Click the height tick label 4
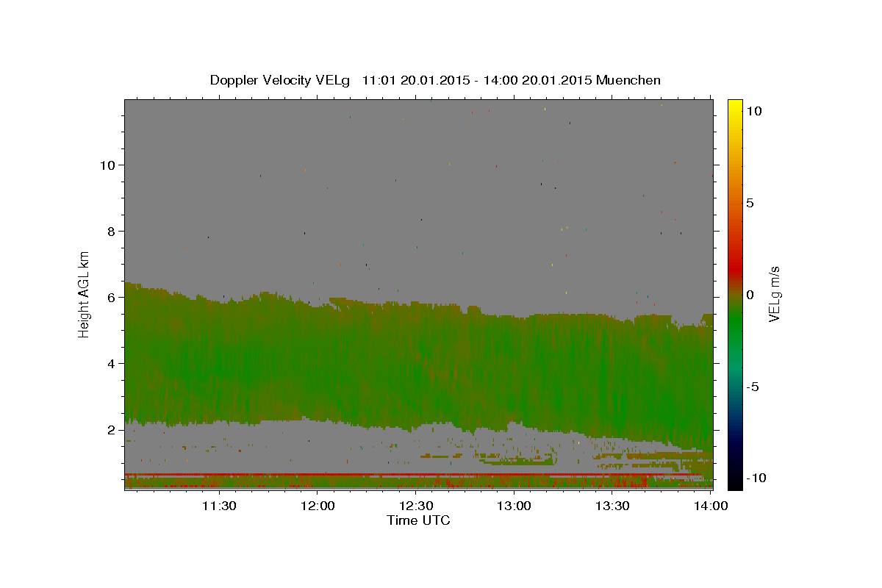Image resolution: width=882 pixels, height=588 pixels. coord(113,363)
